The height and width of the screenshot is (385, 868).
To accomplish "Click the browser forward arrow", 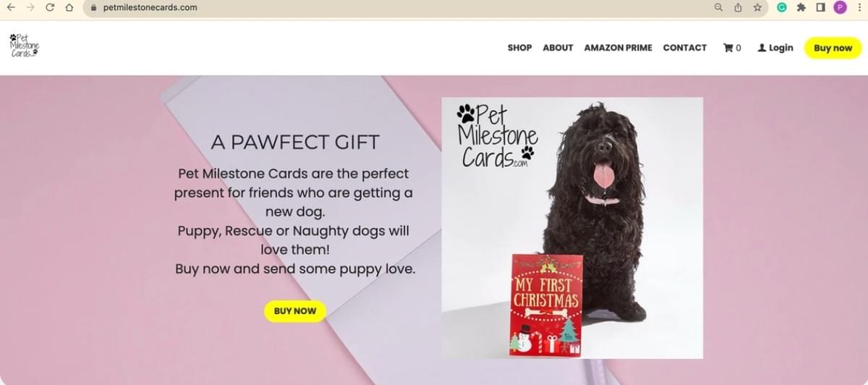I will point(30,7).
